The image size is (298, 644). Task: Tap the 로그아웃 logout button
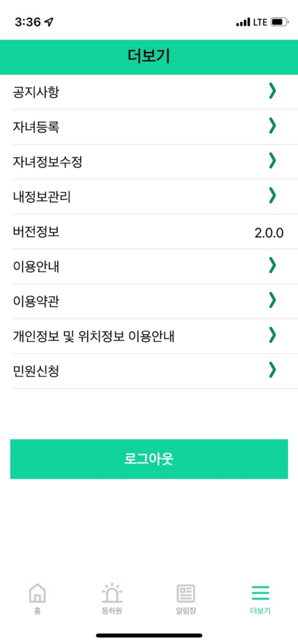point(149,459)
